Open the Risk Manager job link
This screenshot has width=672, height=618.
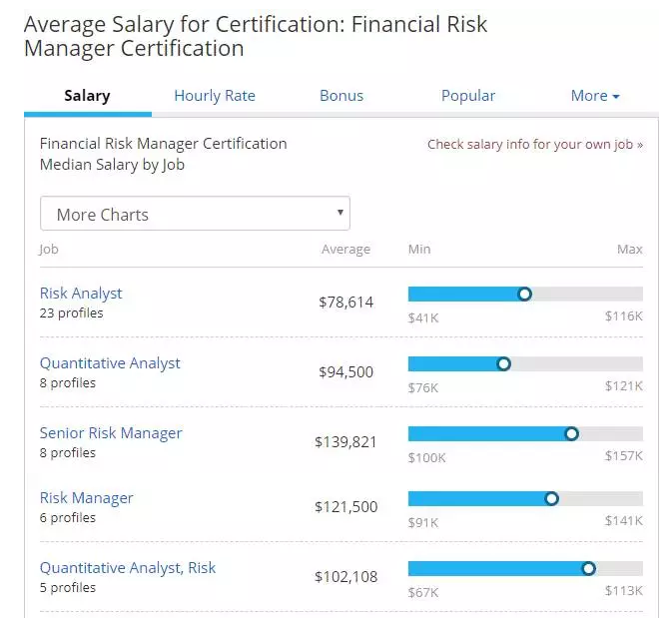coord(86,498)
